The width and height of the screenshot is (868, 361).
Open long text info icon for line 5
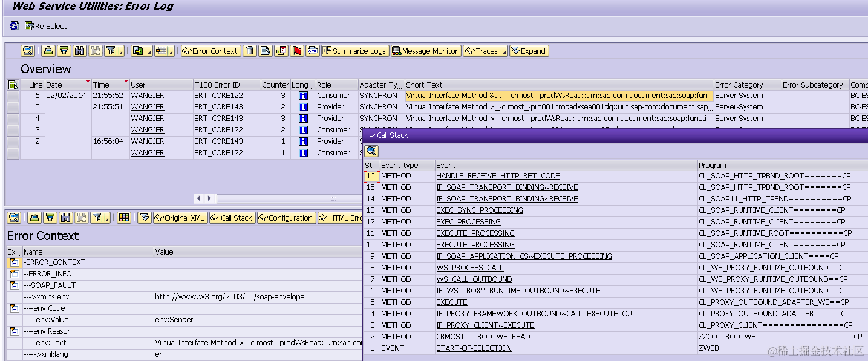[304, 107]
